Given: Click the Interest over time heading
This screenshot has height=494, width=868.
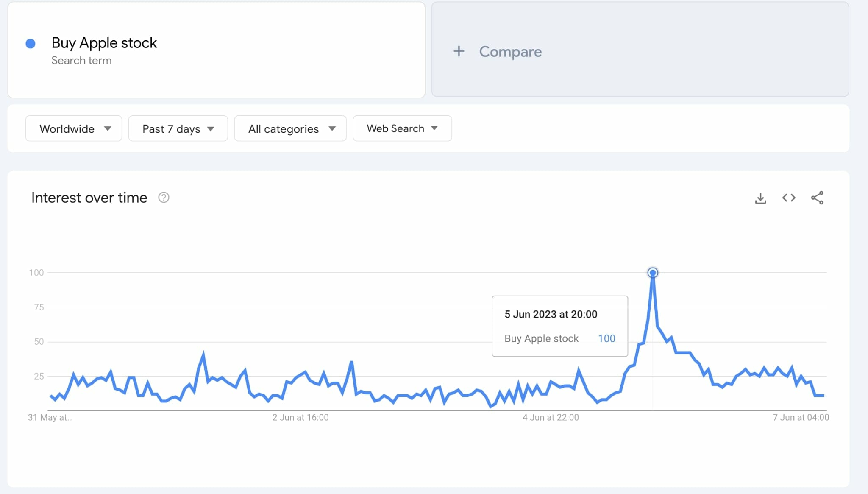Looking at the screenshot, I should [x=89, y=198].
